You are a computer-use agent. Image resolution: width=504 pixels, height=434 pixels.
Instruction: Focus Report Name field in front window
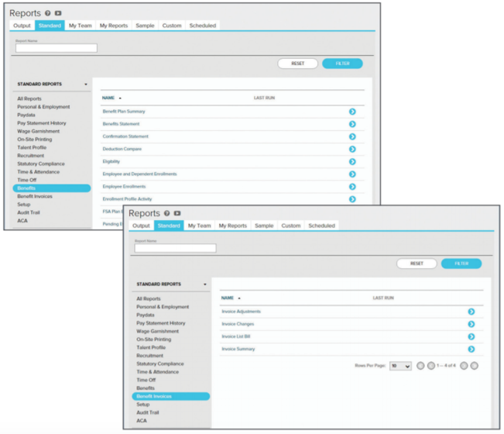[176, 248]
